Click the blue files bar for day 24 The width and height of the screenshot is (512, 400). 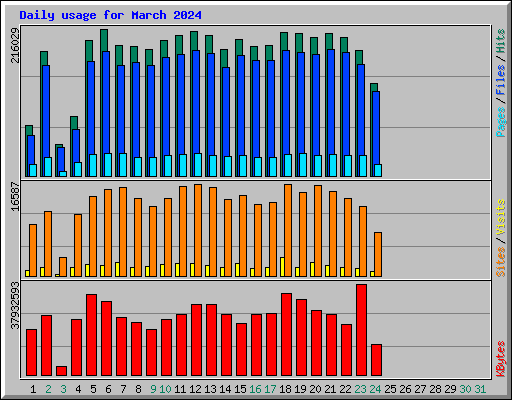click(376, 128)
